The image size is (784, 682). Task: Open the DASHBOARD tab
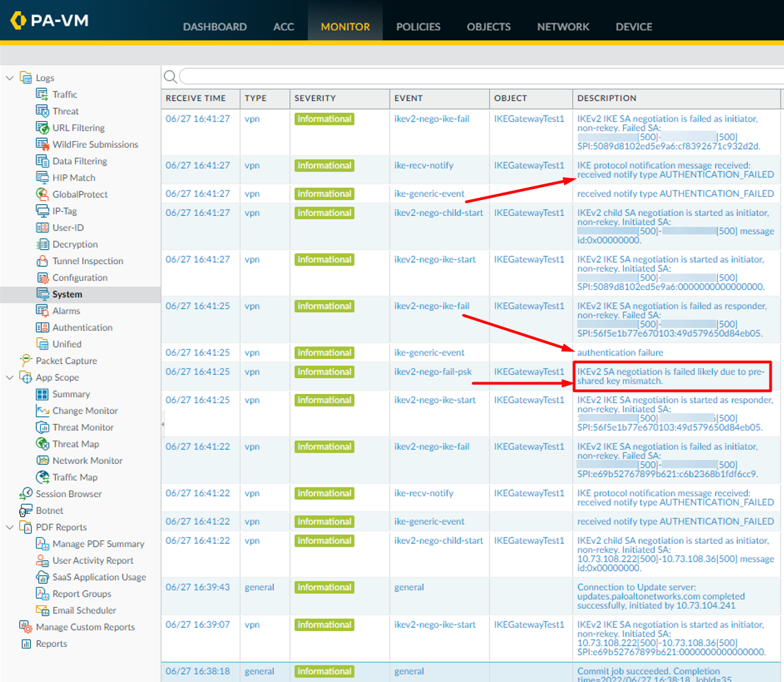click(215, 27)
